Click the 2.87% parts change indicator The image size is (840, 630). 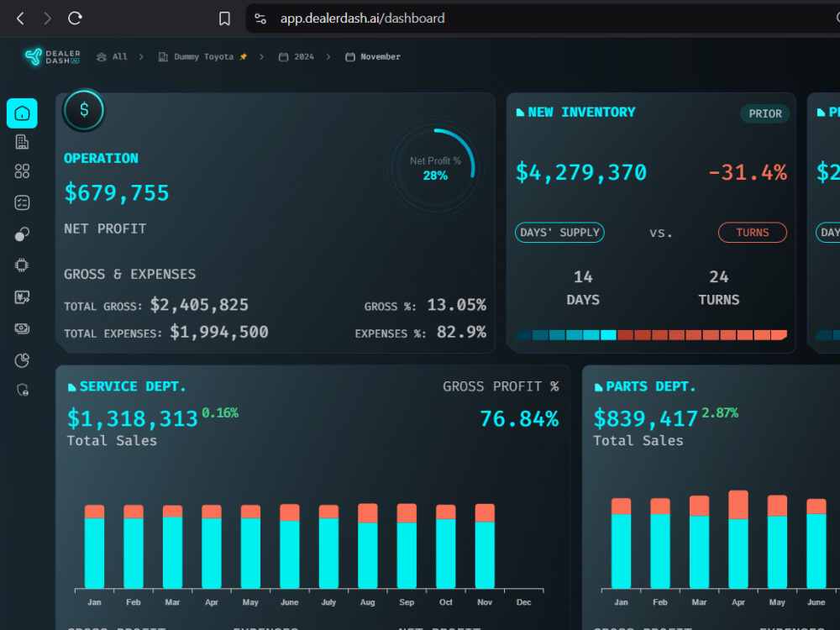720,413
